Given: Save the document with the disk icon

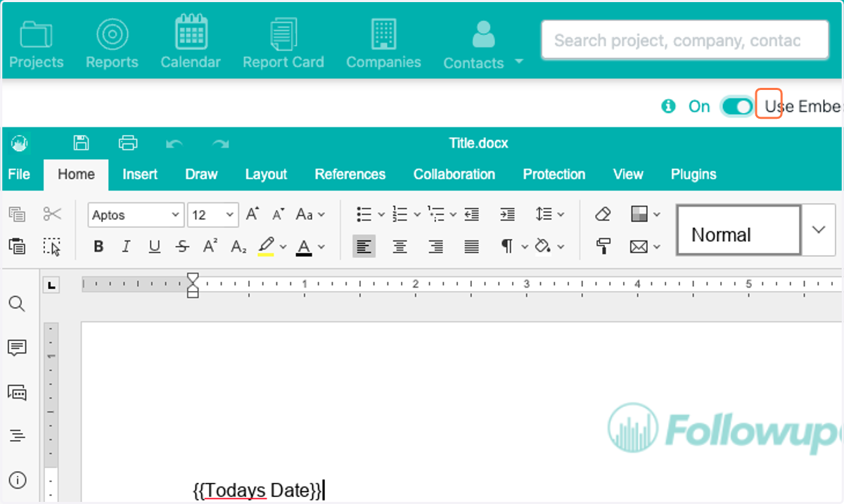Looking at the screenshot, I should pyautogui.click(x=82, y=143).
